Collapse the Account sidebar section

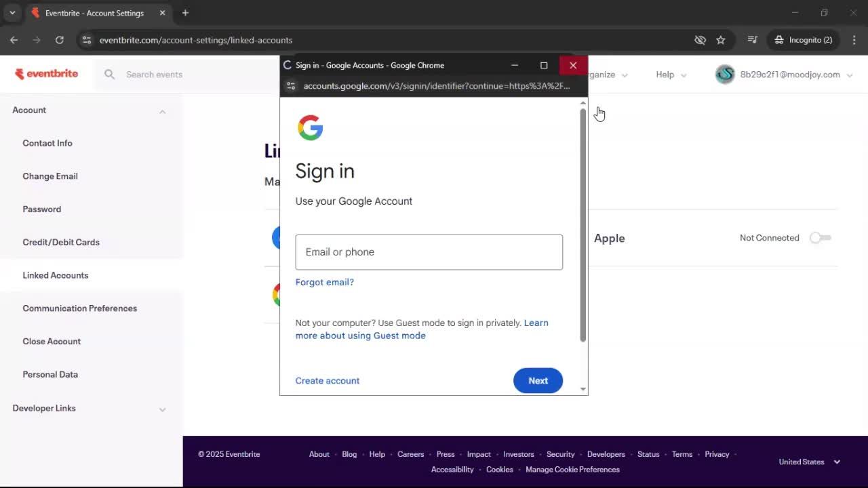pos(162,111)
